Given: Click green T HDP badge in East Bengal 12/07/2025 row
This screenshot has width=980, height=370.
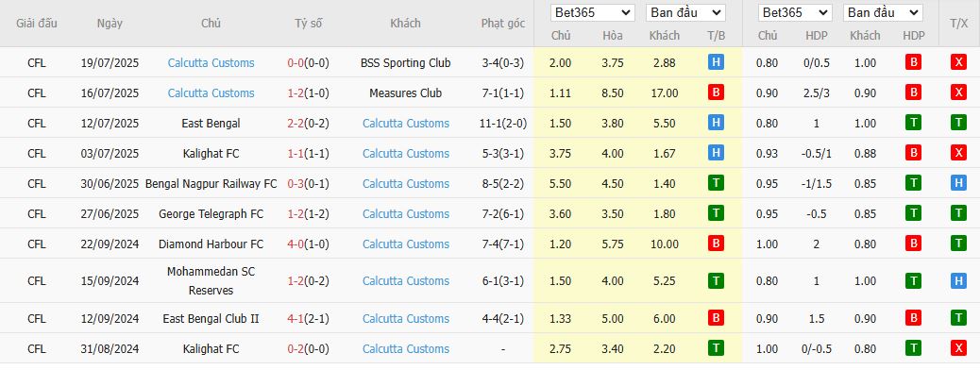Looking at the screenshot, I should [913, 123].
